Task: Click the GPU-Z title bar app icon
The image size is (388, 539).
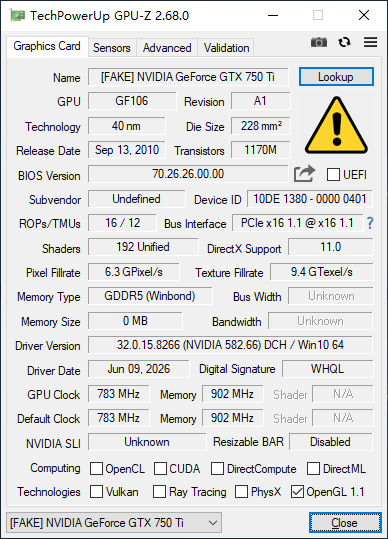Action: pyautogui.click(x=17, y=15)
